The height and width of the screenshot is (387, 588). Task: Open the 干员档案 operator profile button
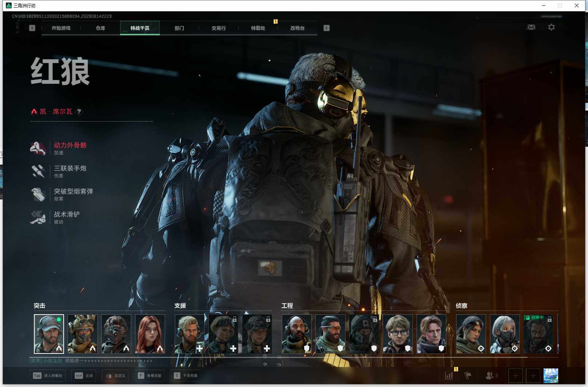186,376
